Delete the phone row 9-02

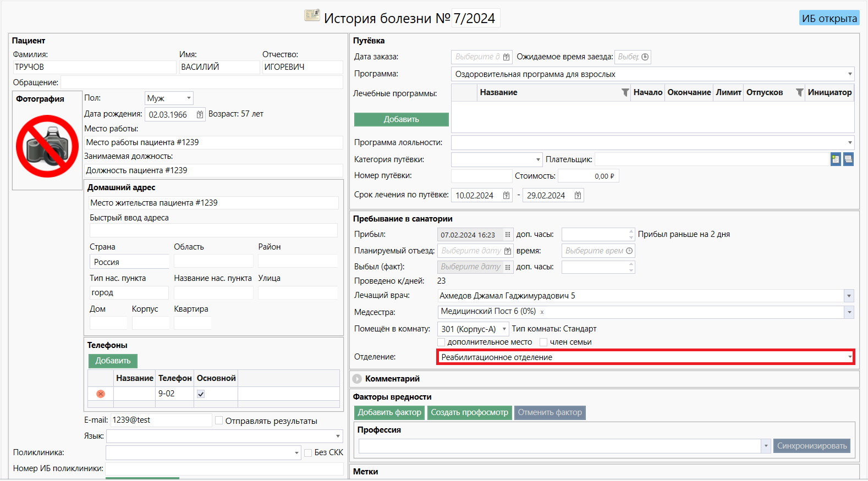point(101,394)
